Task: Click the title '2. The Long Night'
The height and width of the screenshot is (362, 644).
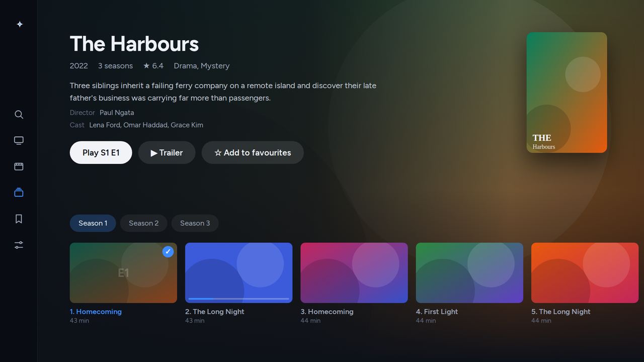Action: click(x=215, y=312)
